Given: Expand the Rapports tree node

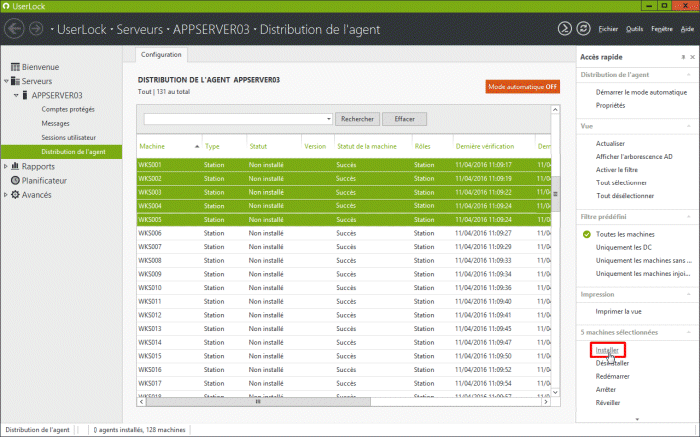Looking at the screenshot, I should tap(6, 166).
